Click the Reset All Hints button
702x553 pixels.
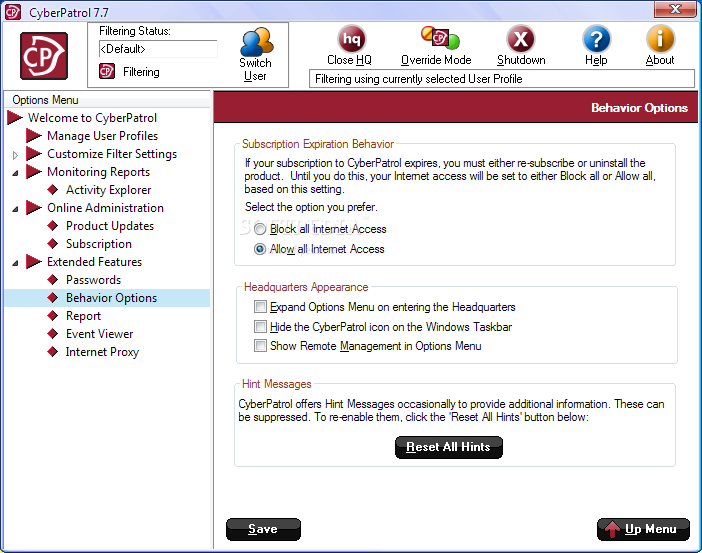(x=449, y=447)
